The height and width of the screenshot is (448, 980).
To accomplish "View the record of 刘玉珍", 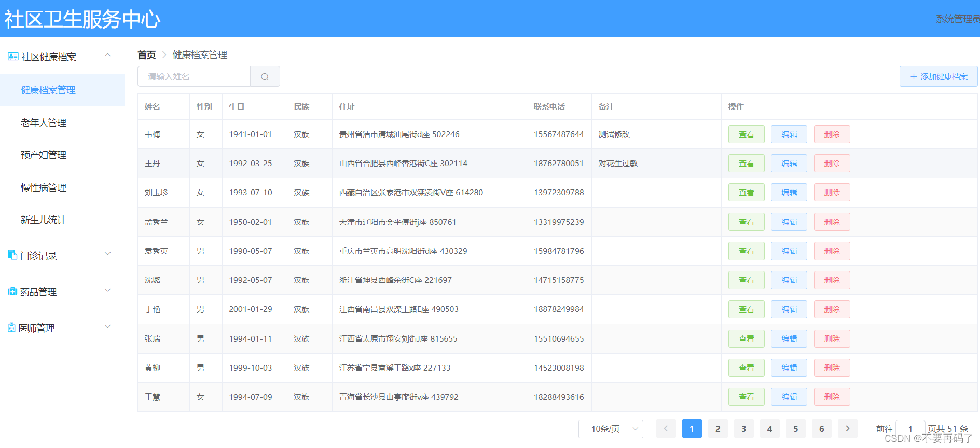I will [x=746, y=193].
